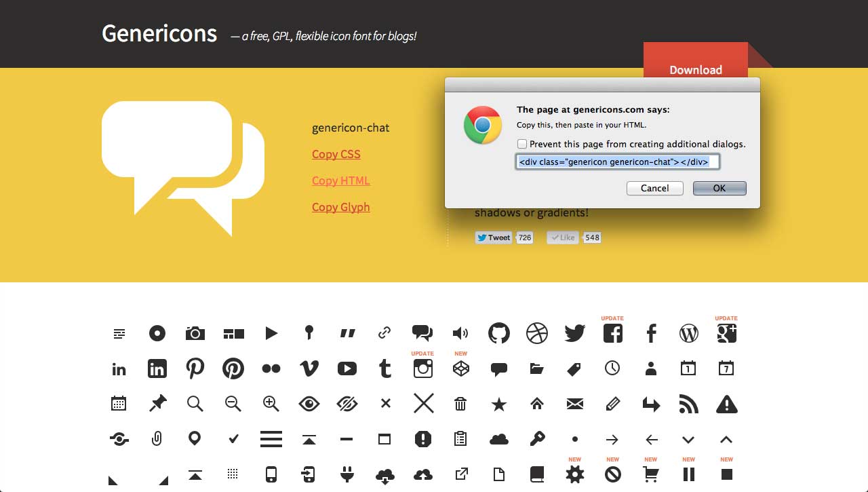Click the trash can icon
The height and width of the screenshot is (492, 868).
click(460, 404)
